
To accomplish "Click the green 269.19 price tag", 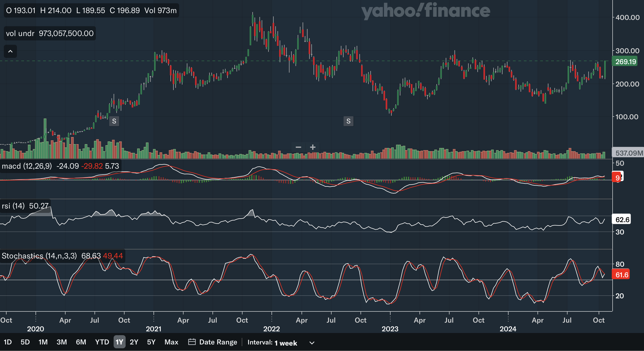I will pyautogui.click(x=626, y=62).
